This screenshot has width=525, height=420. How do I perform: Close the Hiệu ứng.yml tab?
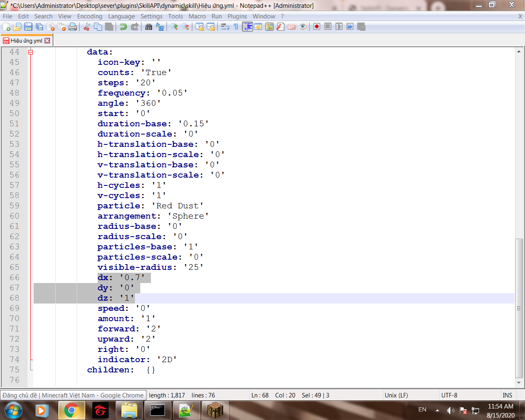(47, 41)
